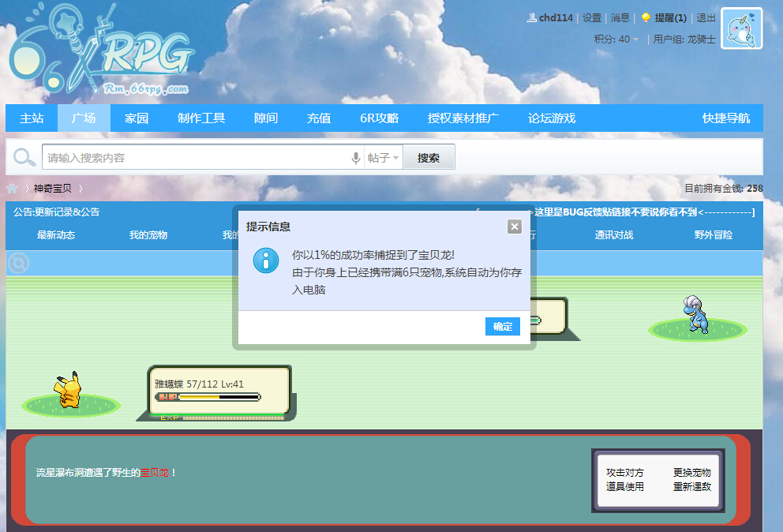This screenshot has height=532, width=783.
Task: Click 雅蠛蝶 HP bar
Action: pos(208,397)
